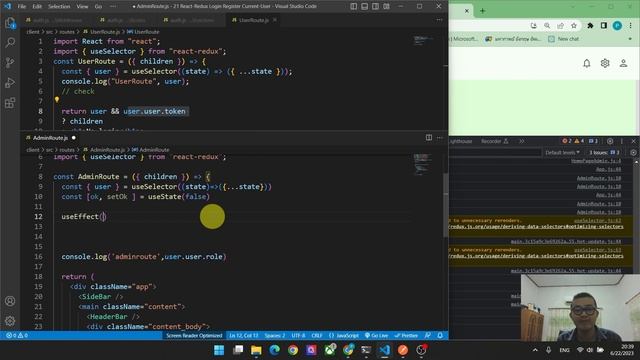Open the overflow menu after Go in the menu bar
This screenshot has height=360, width=640.
113,7
